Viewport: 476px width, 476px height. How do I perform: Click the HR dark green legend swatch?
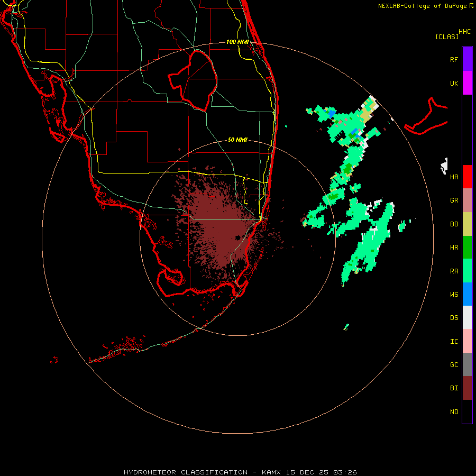tap(467, 248)
